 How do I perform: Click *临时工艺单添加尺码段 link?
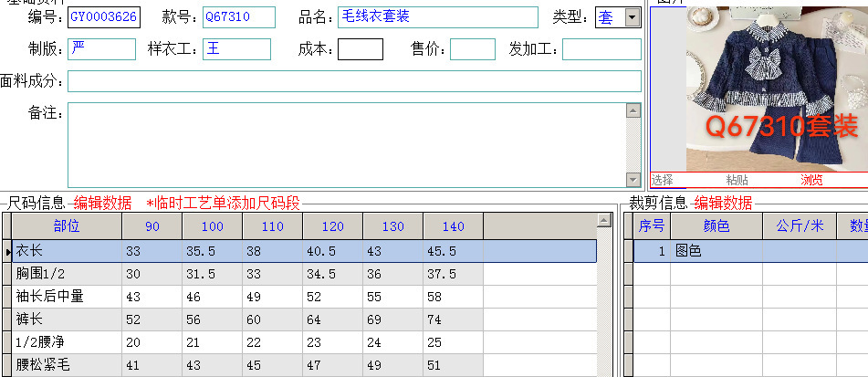click(x=223, y=204)
